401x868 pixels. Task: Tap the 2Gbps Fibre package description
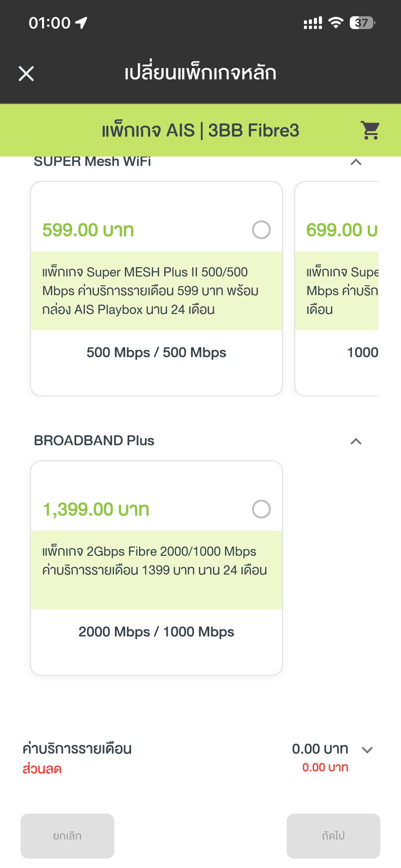pos(156,561)
